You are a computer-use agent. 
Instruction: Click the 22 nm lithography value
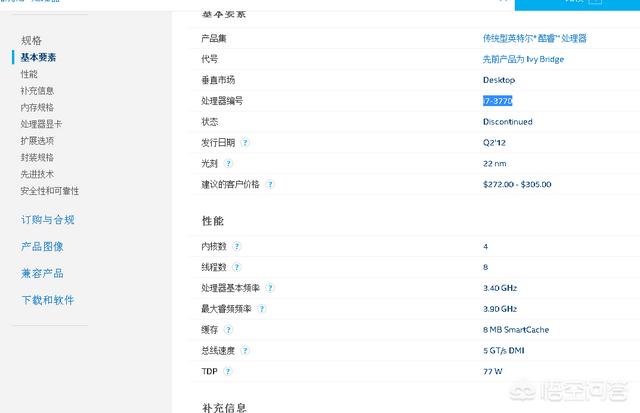click(x=494, y=163)
